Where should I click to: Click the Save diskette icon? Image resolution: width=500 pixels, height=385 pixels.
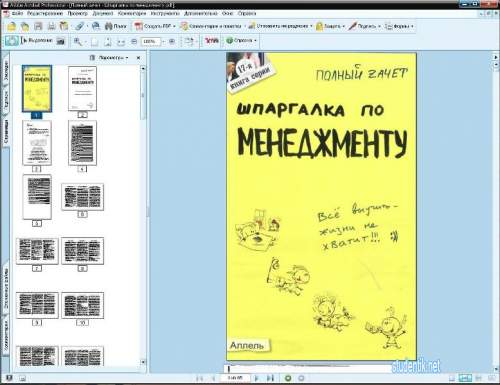[38, 26]
